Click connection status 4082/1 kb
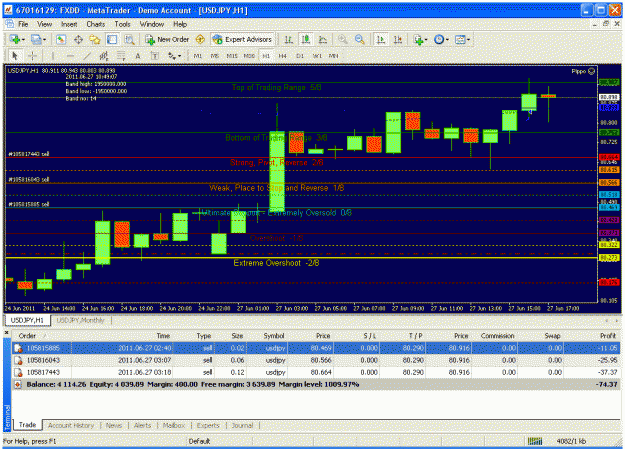 click(571, 441)
